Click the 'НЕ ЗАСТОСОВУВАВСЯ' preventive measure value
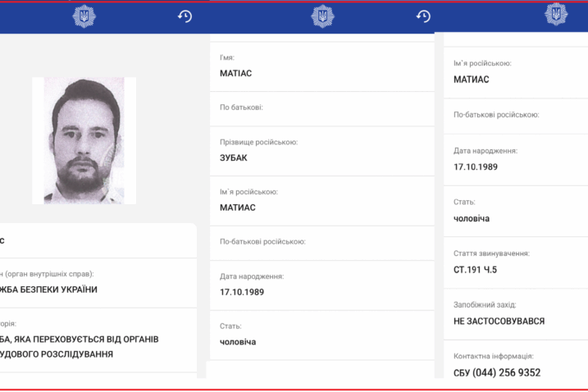Image resolution: width=588 pixels, height=392 pixels. click(499, 321)
